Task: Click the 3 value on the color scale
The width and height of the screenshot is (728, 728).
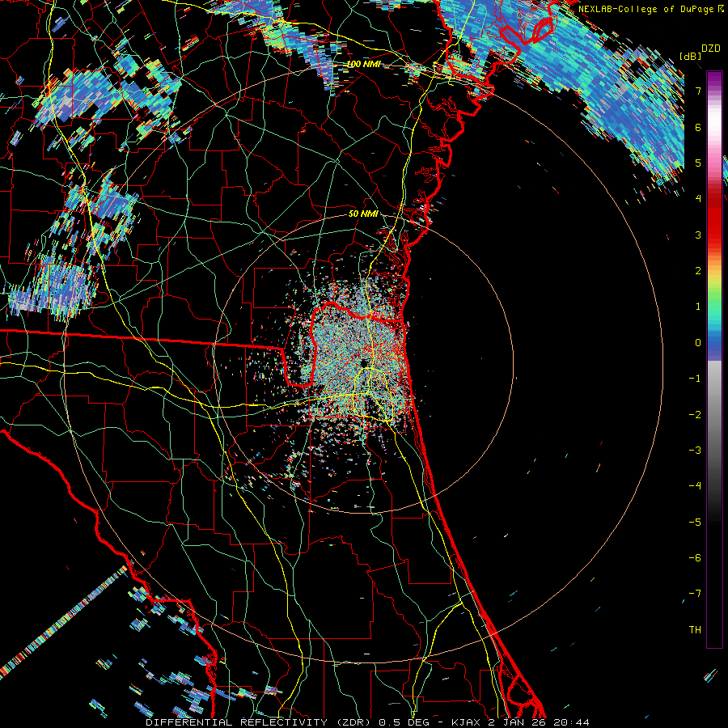Action: (698, 235)
